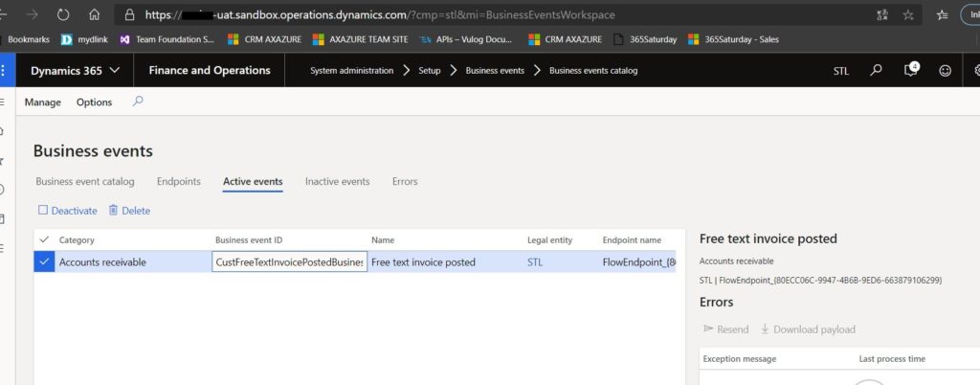Go forward with the browser arrow
980x385 pixels.
pos(33,14)
